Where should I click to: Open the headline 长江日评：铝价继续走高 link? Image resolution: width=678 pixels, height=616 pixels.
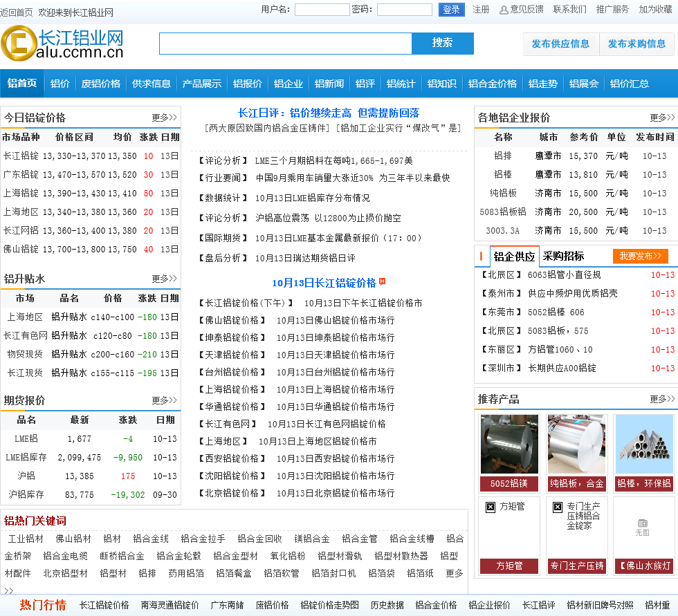(329, 113)
